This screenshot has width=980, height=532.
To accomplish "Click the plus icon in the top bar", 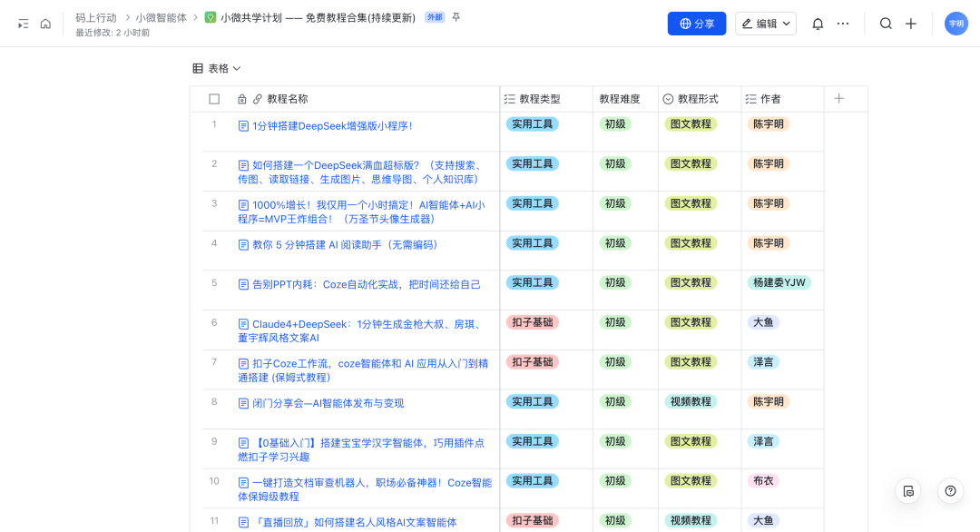I will (911, 24).
